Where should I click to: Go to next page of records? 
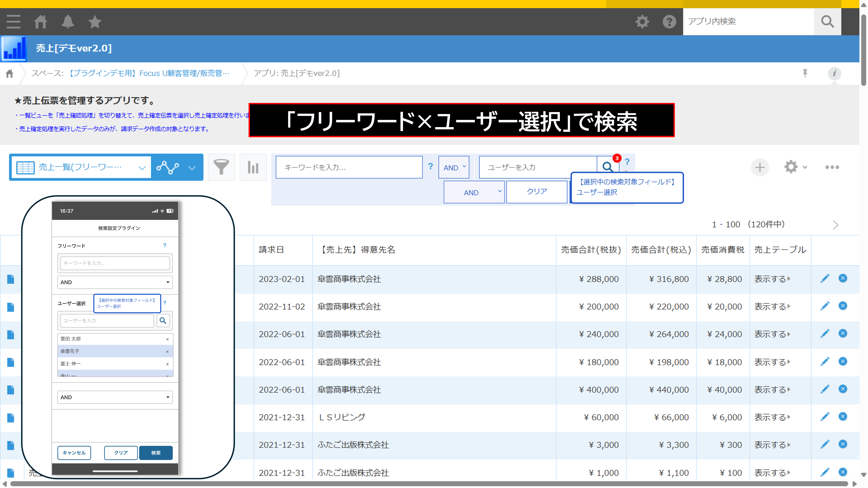pos(835,225)
